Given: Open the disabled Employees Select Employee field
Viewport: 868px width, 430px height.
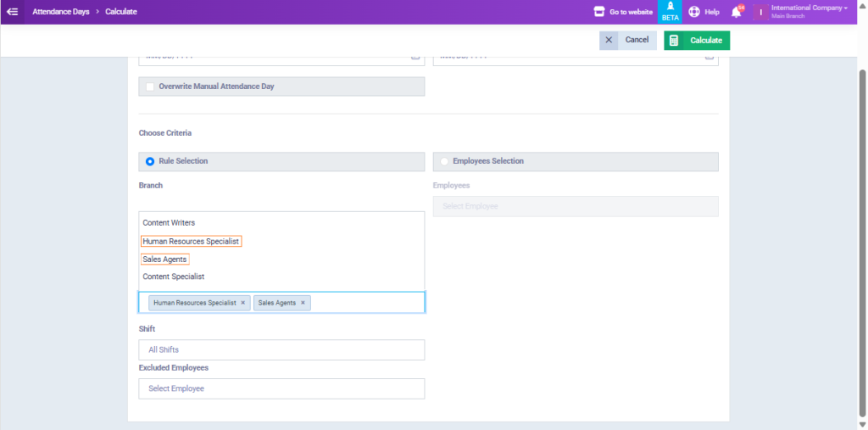Looking at the screenshot, I should (576, 206).
